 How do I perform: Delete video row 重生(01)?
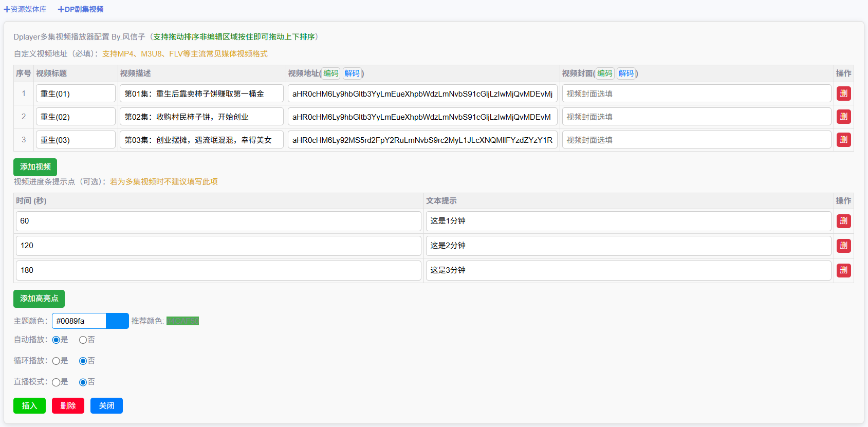click(x=843, y=94)
